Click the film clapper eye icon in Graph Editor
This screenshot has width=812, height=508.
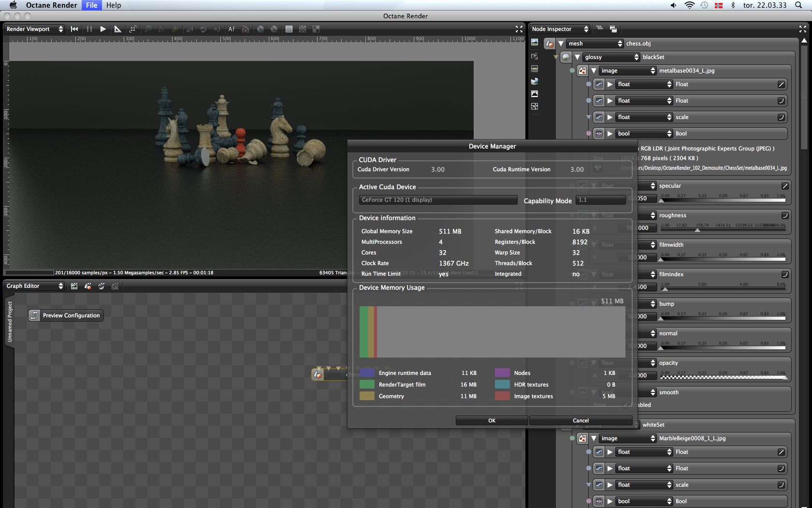74,286
